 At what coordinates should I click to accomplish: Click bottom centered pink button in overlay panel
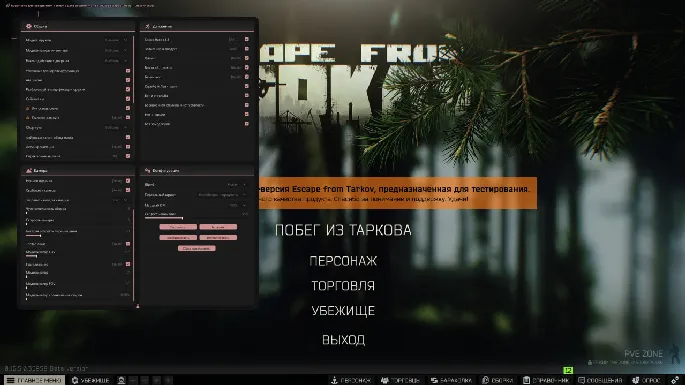(197, 248)
